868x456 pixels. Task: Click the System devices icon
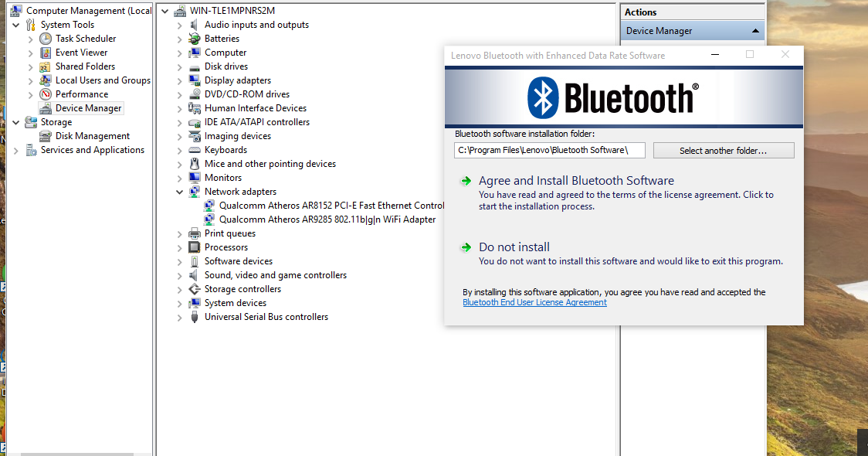tap(194, 303)
